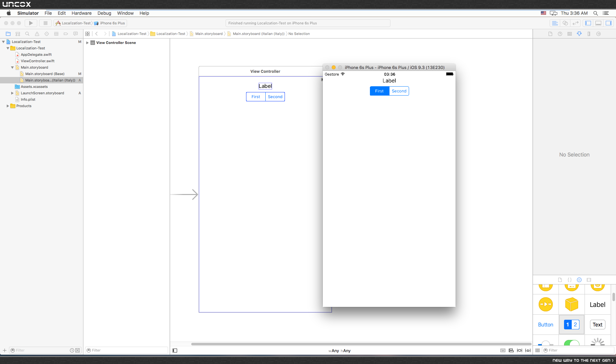Open Spotlight search in the menu bar

595,13
